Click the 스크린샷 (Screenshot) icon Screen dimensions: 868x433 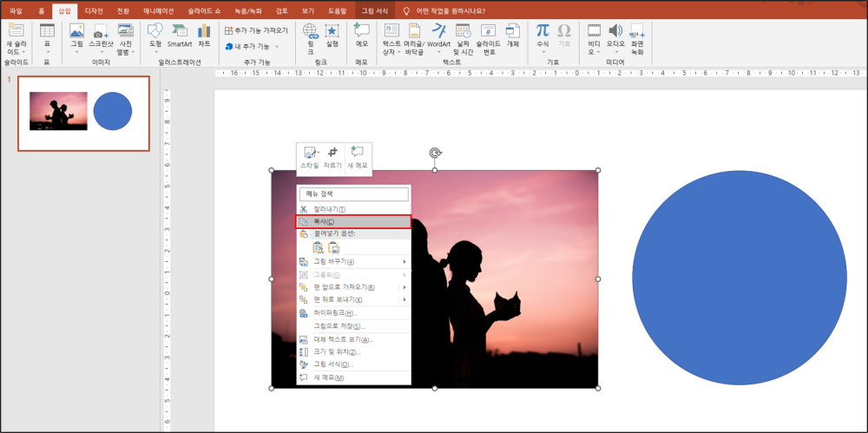point(101,31)
